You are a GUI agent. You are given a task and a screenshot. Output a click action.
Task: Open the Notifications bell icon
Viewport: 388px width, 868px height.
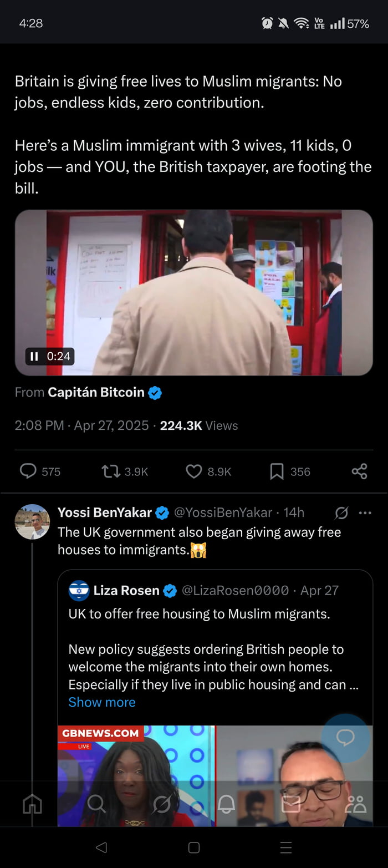coord(226,804)
